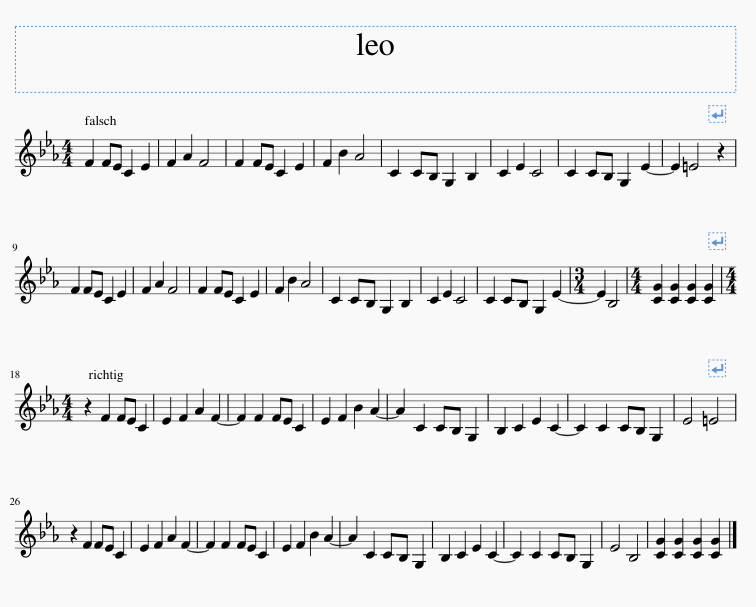Click the final barline of the last staff
This screenshot has width=756, height=607.
734,535
